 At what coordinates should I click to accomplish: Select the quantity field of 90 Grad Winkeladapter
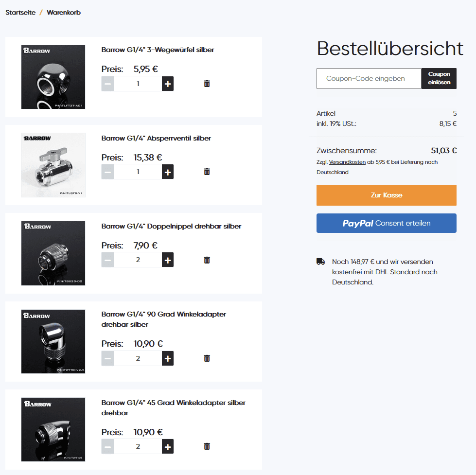click(138, 358)
